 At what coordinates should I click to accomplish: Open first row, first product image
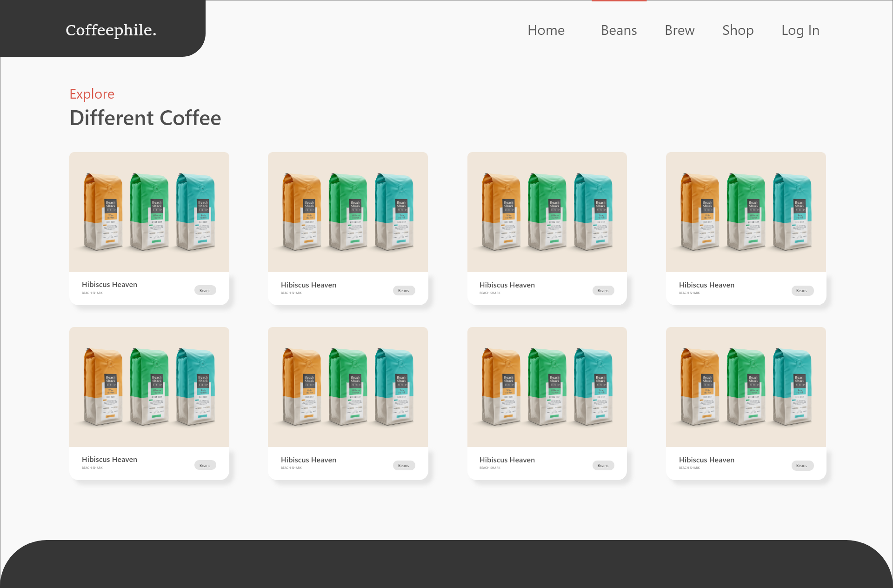pyautogui.click(x=149, y=212)
